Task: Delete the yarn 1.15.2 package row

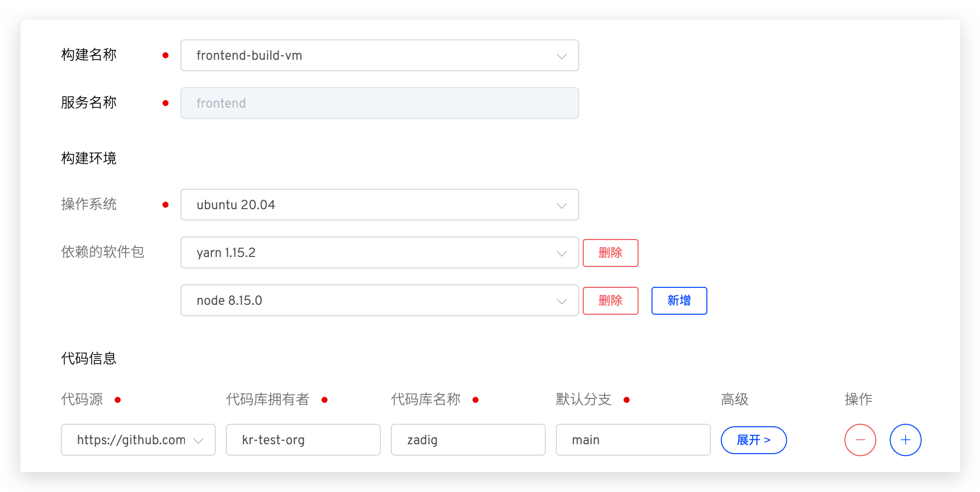Action: 610,252
